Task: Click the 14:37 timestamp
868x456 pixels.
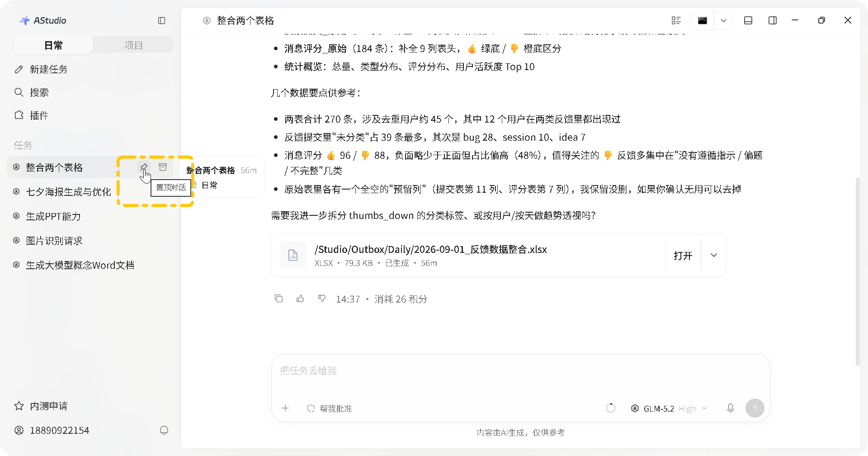Action: click(x=348, y=299)
